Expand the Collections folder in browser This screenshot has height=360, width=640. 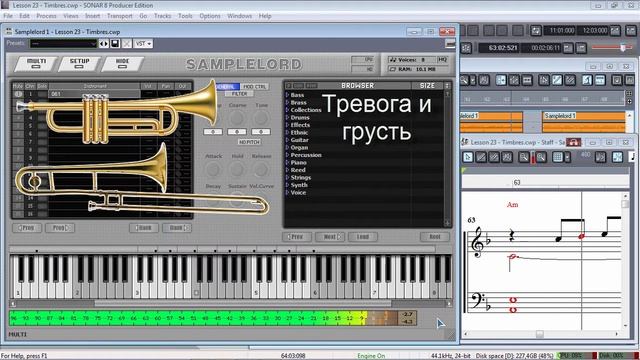tap(287, 110)
